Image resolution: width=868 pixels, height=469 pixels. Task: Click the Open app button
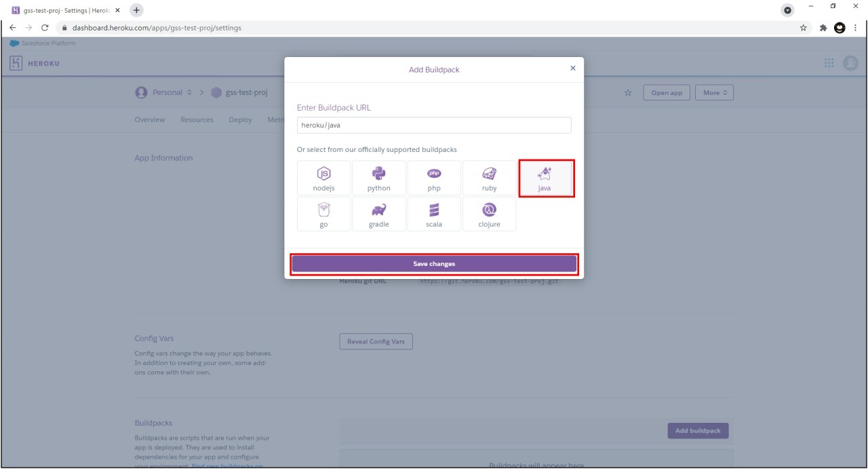click(x=667, y=93)
